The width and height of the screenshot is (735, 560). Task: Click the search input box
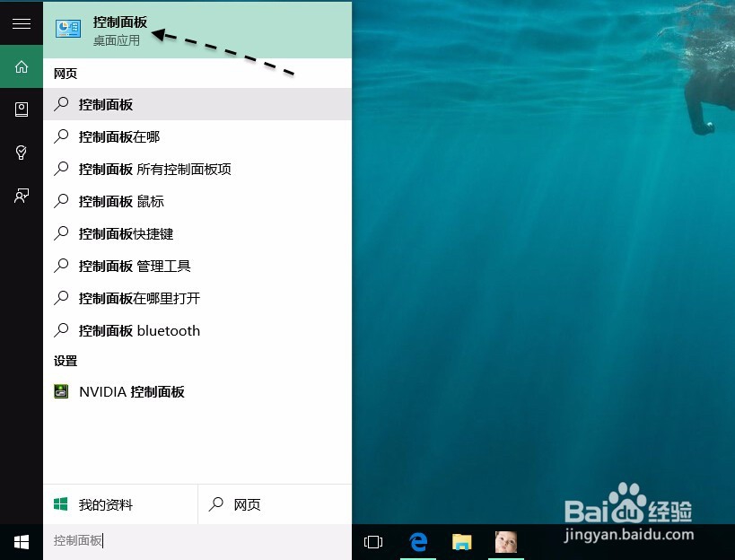[x=135, y=541]
